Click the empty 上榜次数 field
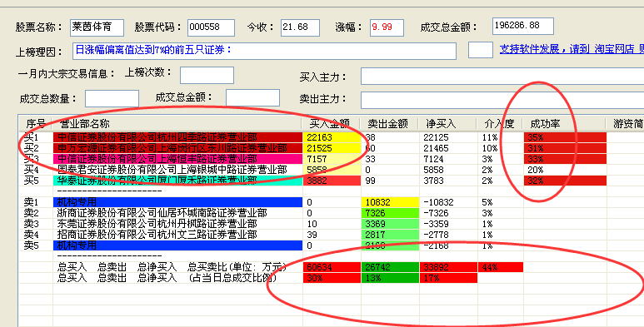Screen dimensions: 644x327 pyautogui.click(x=207, y=75)
